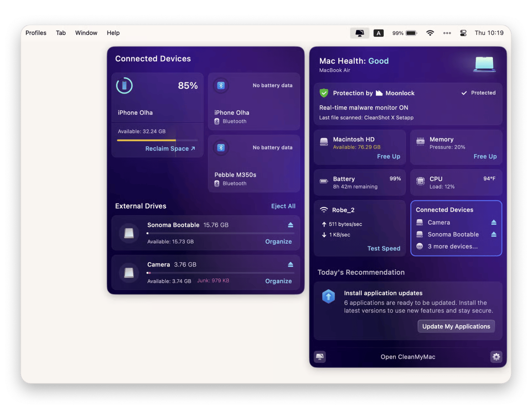
Task: Open the Window menu
Action: 86,33
